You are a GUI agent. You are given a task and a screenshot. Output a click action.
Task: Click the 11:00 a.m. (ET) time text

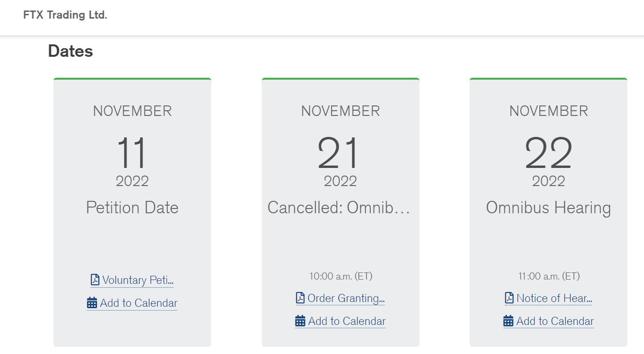pos(549,276)
